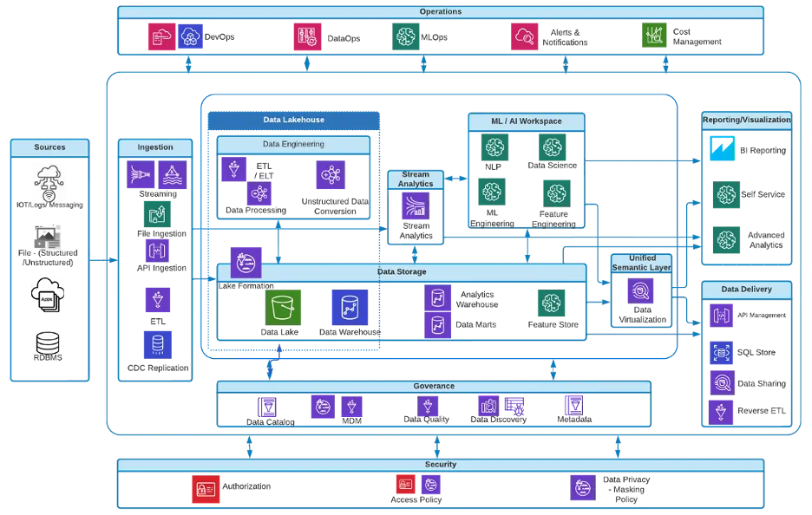Select the RDBMS database icon
The width and height of the screenshot is (812, 515).
coord(48,343)
